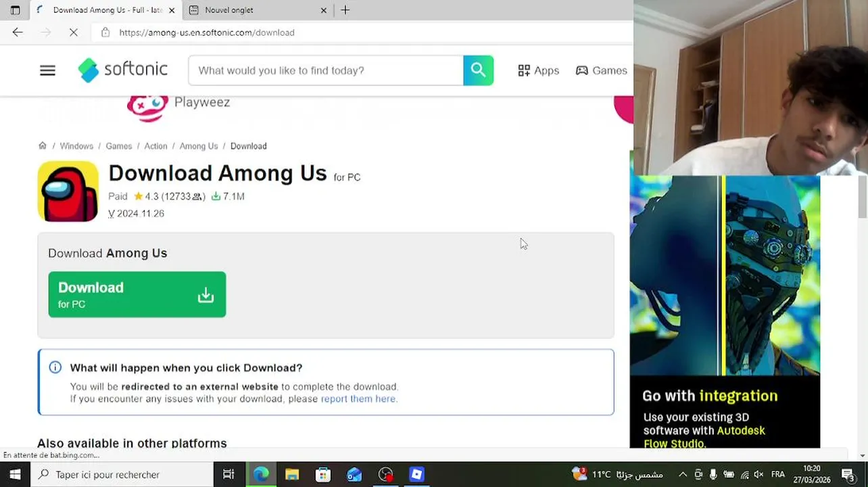Viewport: 868px width, 487px height.
Task: Click the V 2024.11.26 version text
Action: (x=136, y=213)
